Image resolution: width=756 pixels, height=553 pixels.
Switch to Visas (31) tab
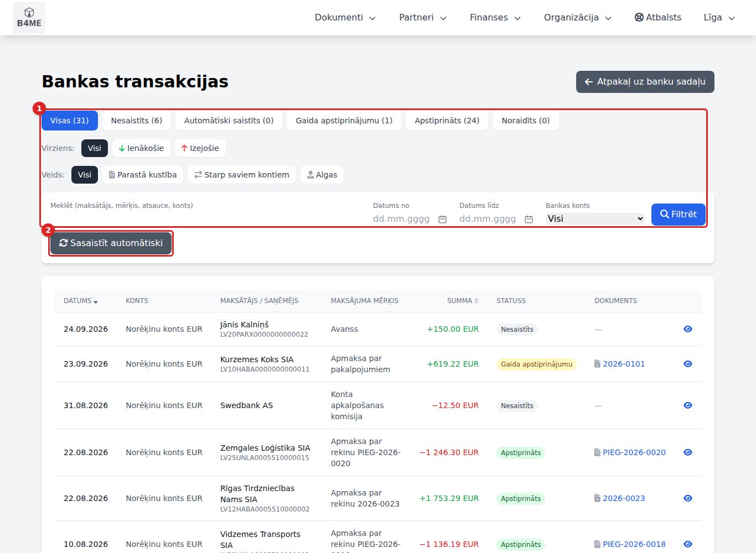(x=70, y=121)
